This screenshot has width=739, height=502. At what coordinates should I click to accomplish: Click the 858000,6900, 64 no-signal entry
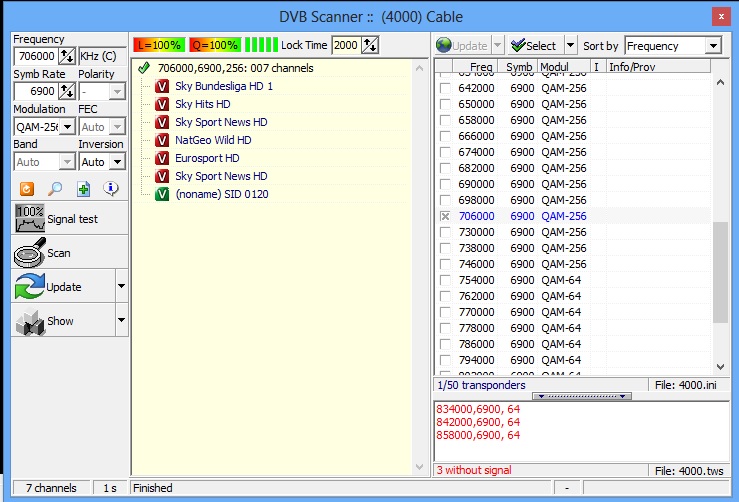tap(478, 435)
